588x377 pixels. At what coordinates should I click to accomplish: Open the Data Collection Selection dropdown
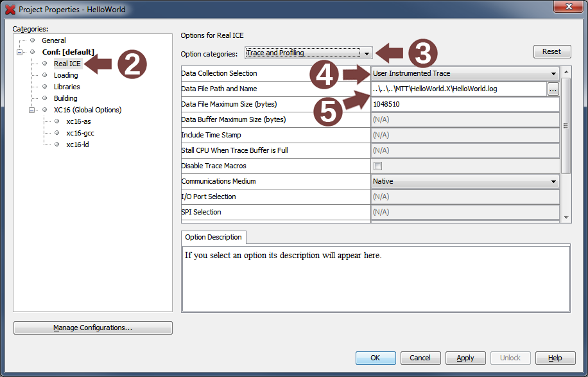[553, 74]
